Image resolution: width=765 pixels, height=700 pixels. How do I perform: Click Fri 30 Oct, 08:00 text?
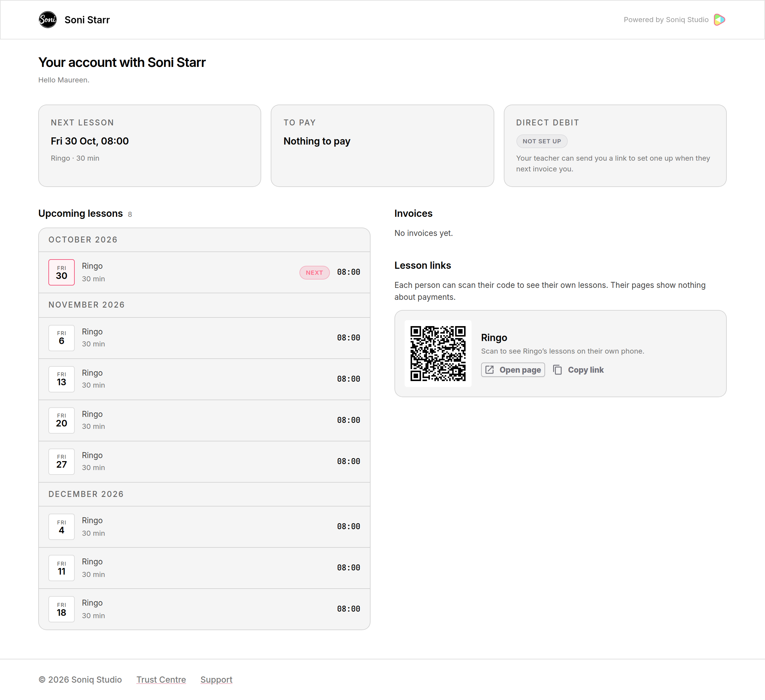pyautogui.click(x=90, y=141)
